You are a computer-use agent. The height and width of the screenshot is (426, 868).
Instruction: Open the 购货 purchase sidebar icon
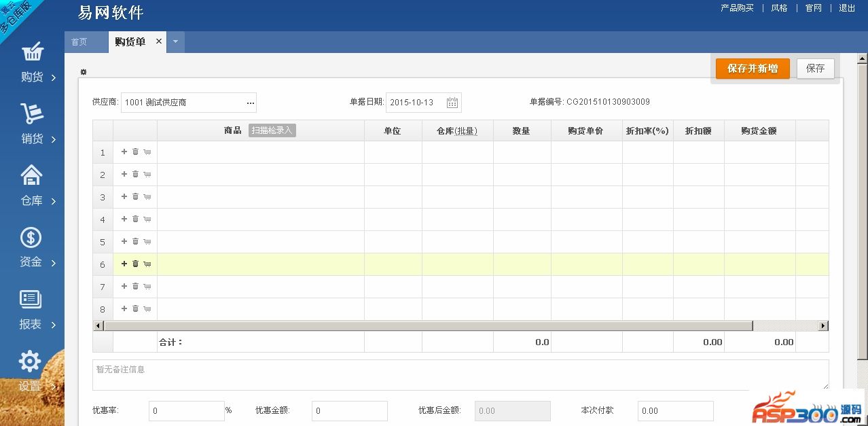coord(32,54)
